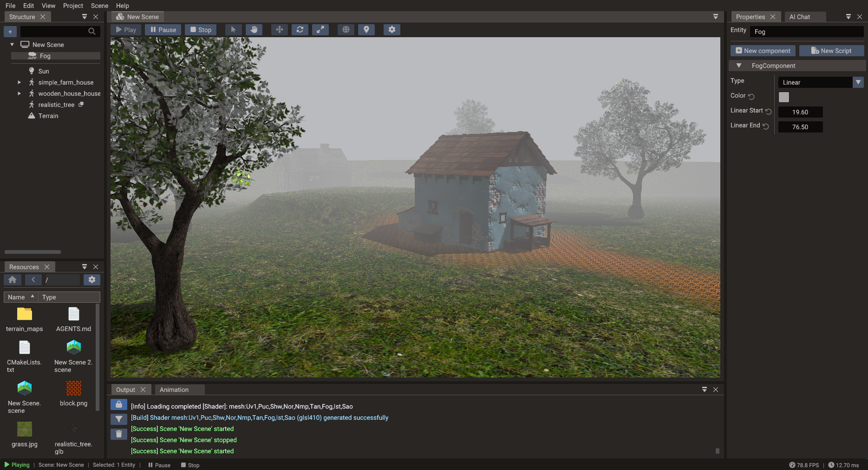Select the realistic_tree entity

56,105
